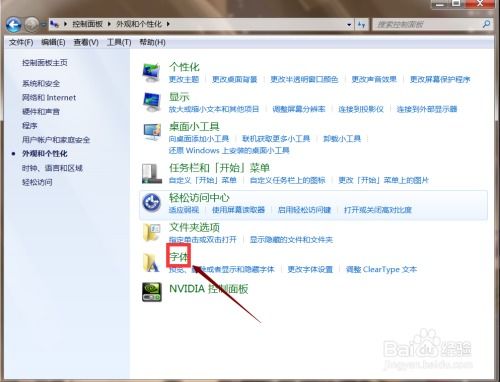Click the Back navigation arrow
Viewport: 500px width, 382px height.
click(14, 24)
